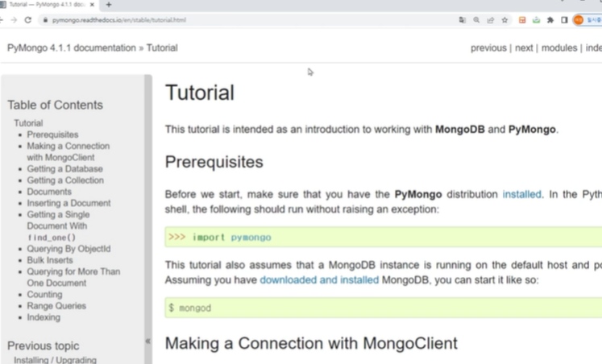Image resolution: width=602 pixels, height=364 pixels.
Task: Open Indexing section in sidebar
Action: point(44,317)
